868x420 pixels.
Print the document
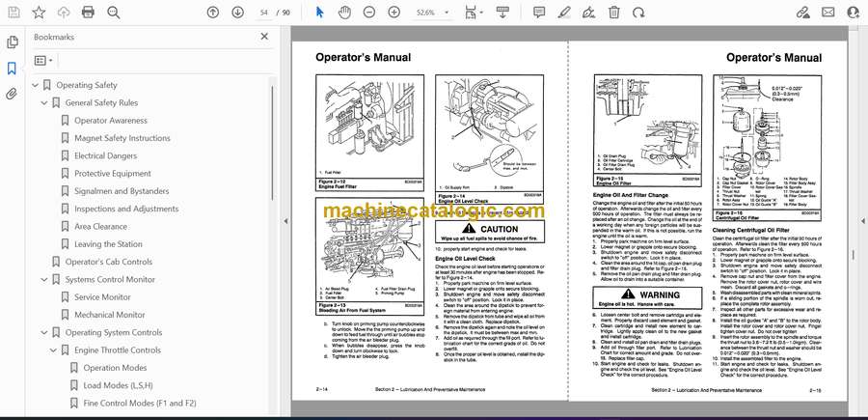point(88,13)
